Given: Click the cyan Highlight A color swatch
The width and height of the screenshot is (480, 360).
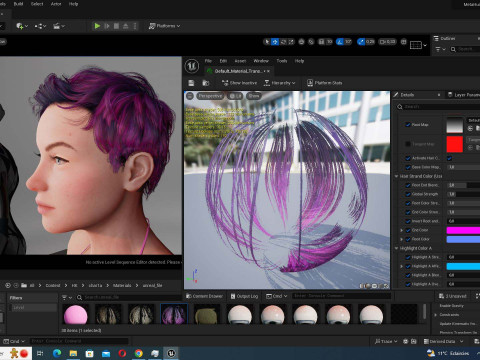Looking at the screenshot, I should tap(463, 266).
